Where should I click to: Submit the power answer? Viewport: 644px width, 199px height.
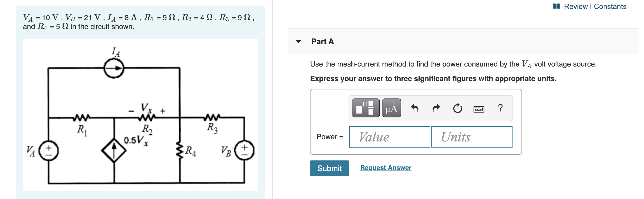pyautogui.click(x=329, y=168)
